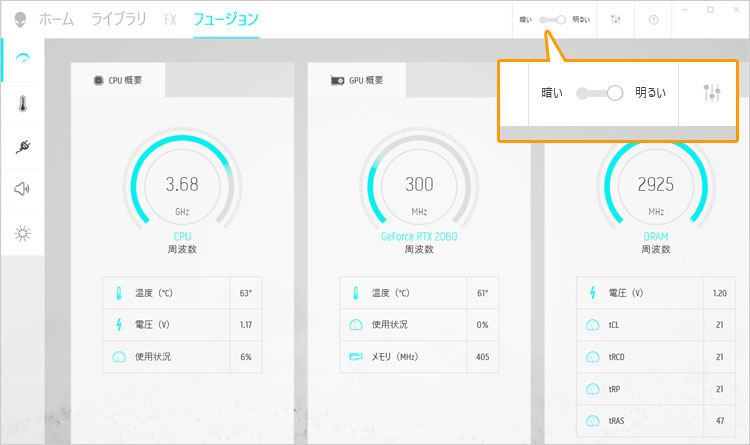Screen dimensions: 750x445
Task: Click the tCL label in DRAM table
Action: tap(614, 325)
